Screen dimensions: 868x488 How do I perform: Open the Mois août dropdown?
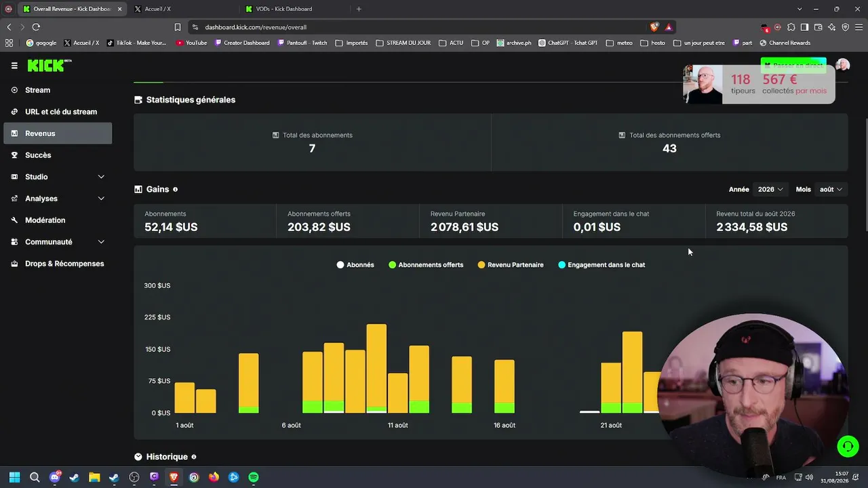point(831,190)
